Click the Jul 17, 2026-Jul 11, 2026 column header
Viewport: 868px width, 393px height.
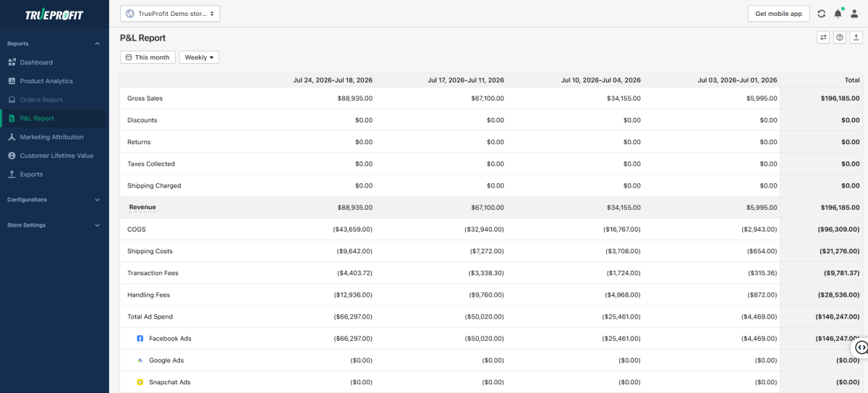[x=466, y=80]
